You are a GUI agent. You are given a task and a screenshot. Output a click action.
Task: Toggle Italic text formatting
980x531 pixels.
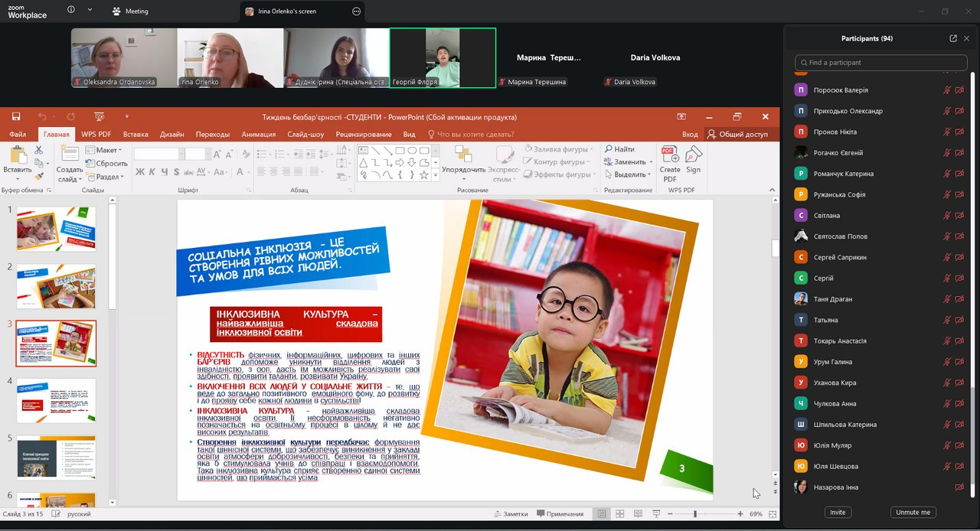(x=152, y=172)
